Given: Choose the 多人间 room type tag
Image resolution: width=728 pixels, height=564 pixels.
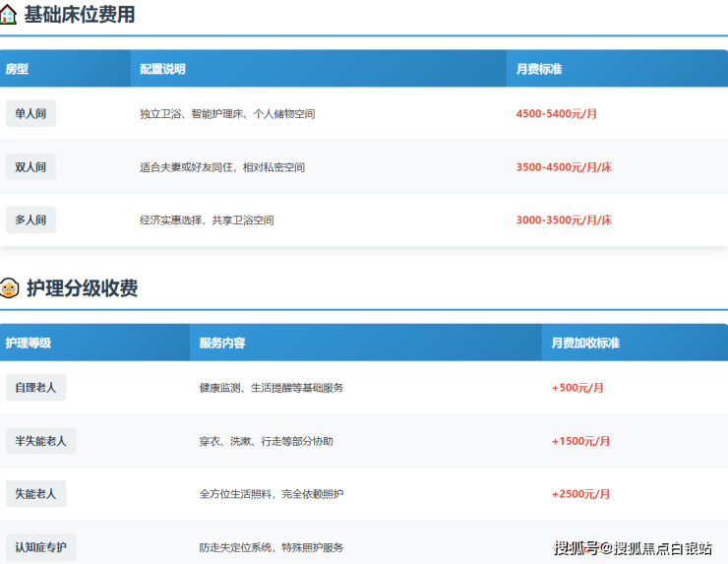Looking at the screenshot, I should pyautogui.click(x=30, y=220).
